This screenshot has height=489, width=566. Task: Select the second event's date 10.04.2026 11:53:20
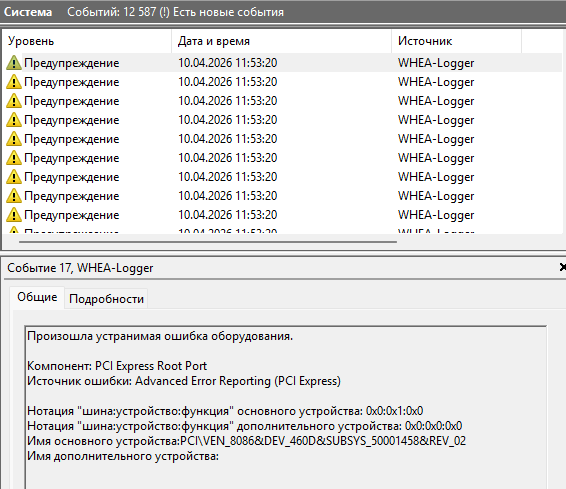point(228,82)
